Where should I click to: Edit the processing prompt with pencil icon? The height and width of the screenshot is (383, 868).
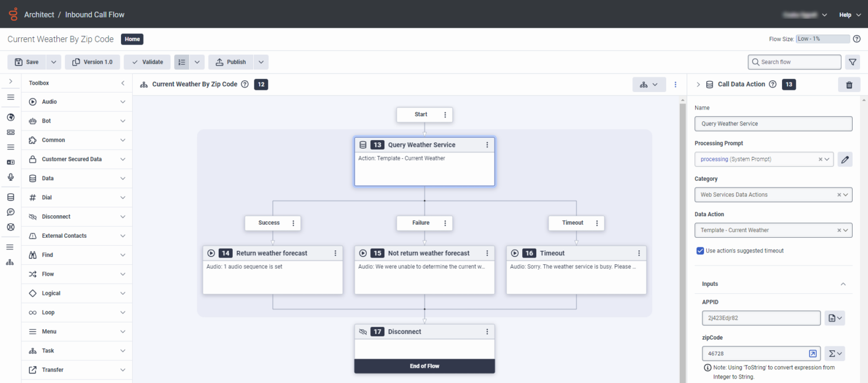(845, 159)
